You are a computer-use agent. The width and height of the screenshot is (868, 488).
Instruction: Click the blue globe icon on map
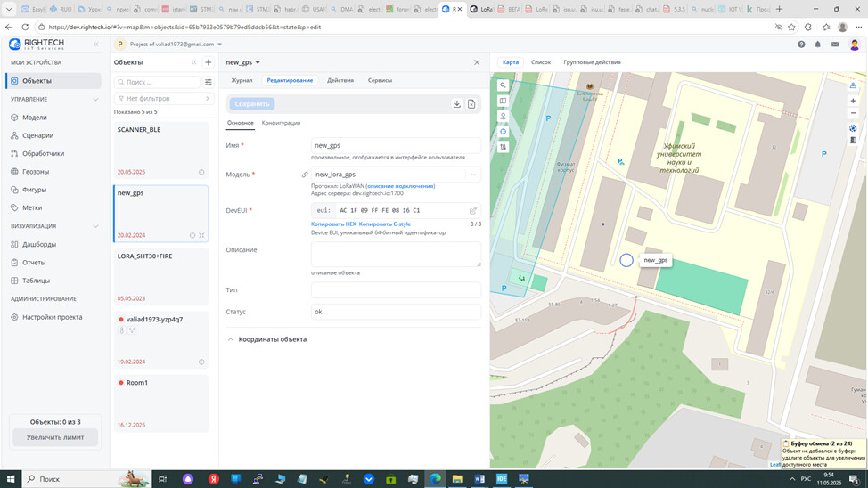[853, 128]
